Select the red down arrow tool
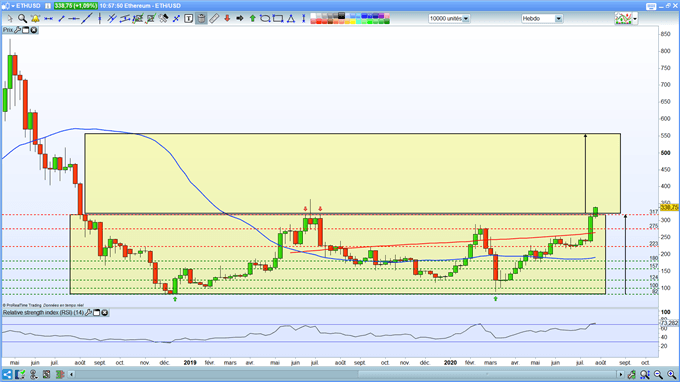Viewport: 680px width, 382px height. tap(227, 19)
